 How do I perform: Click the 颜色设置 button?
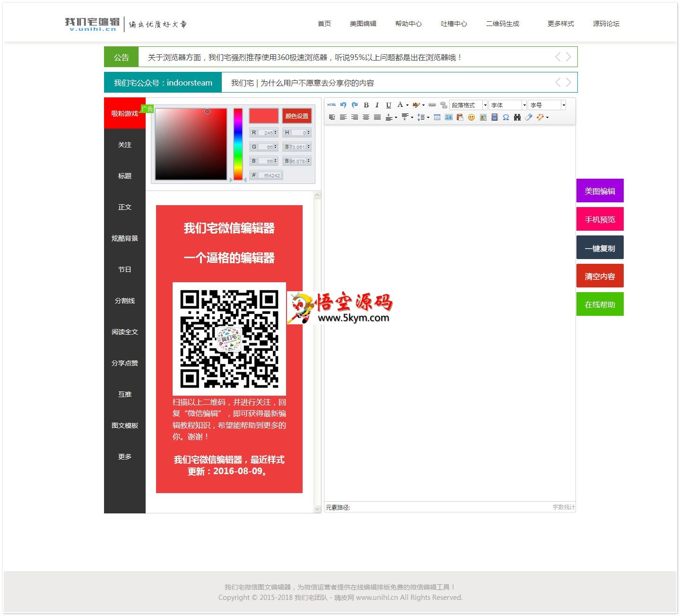click(x=297, y=116)
